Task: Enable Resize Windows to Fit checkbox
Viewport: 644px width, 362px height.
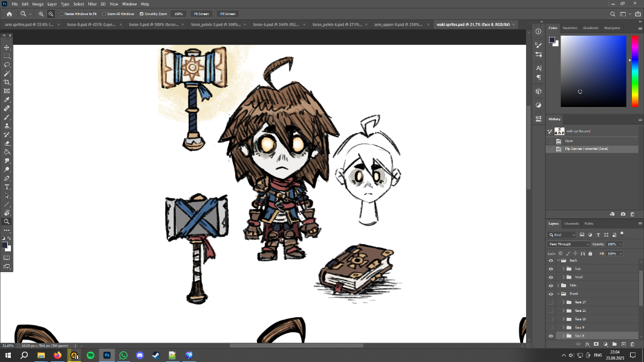Action: tap(62, 13)
